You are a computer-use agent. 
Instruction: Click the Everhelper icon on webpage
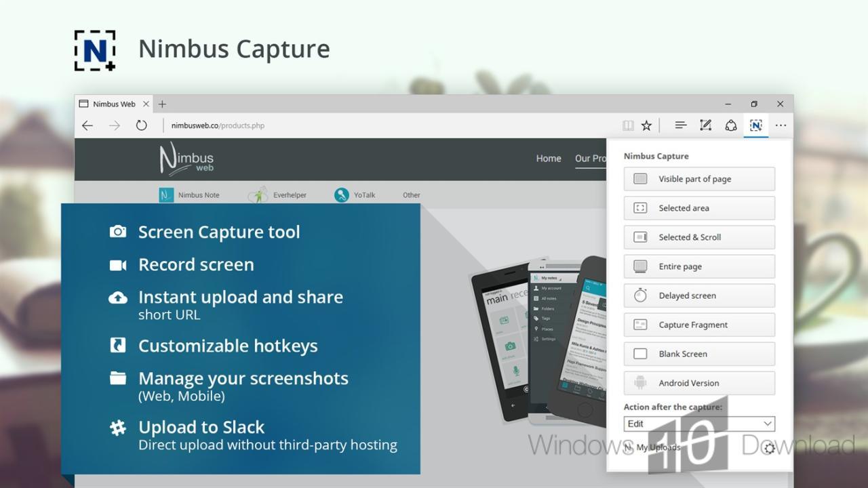click(258, 195)
